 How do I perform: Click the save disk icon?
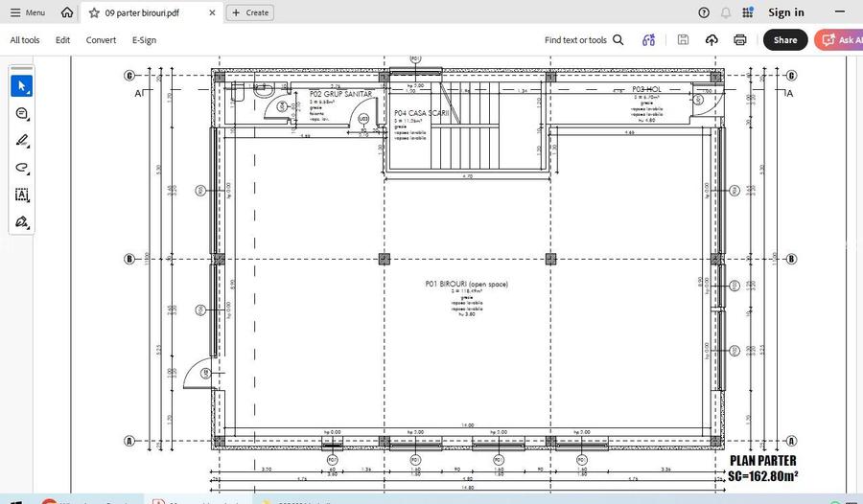point(683,40)
